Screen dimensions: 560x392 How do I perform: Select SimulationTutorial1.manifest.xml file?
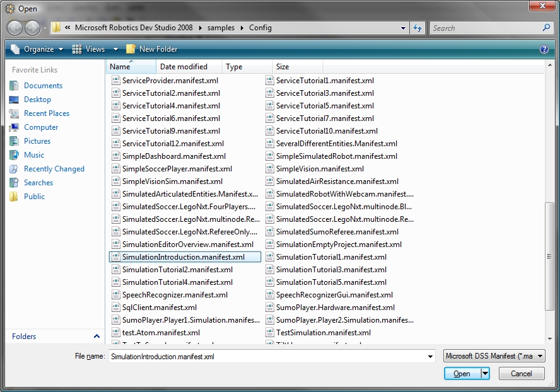tap(326, 257)
